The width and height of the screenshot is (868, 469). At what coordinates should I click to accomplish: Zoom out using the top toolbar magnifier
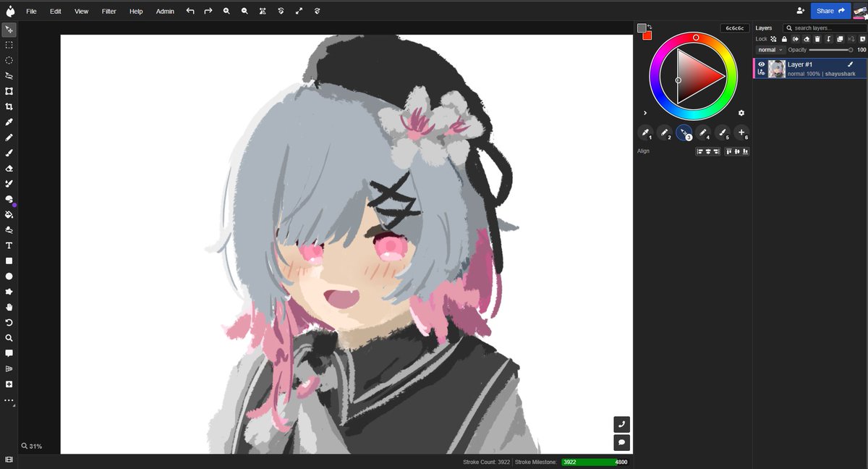(244, 11)
